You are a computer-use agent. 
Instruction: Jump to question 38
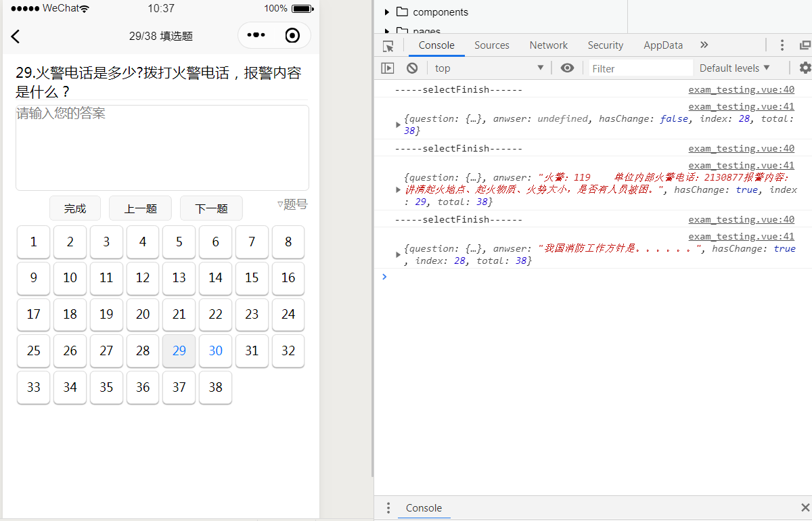point(215,388)
